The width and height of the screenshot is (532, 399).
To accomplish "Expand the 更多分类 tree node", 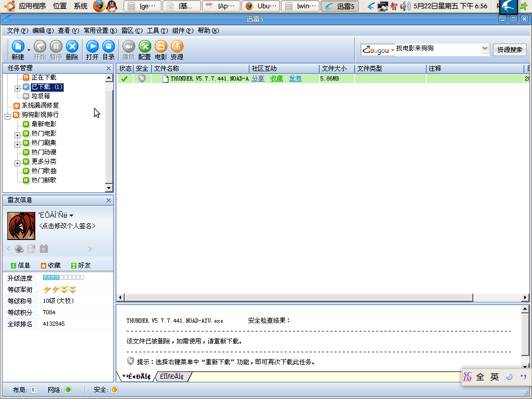I will pyautogui.click(x=17, y=163).
